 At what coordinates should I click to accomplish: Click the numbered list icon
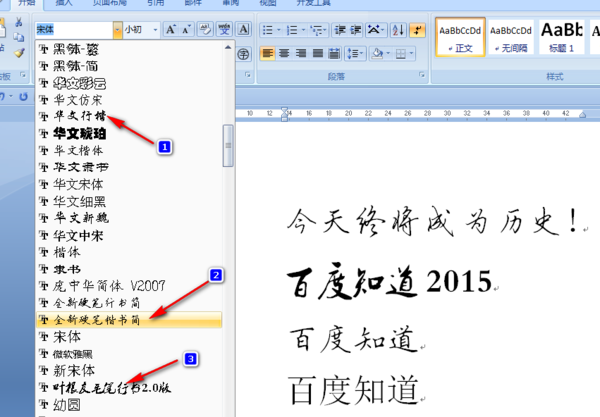tap(292, 30)
